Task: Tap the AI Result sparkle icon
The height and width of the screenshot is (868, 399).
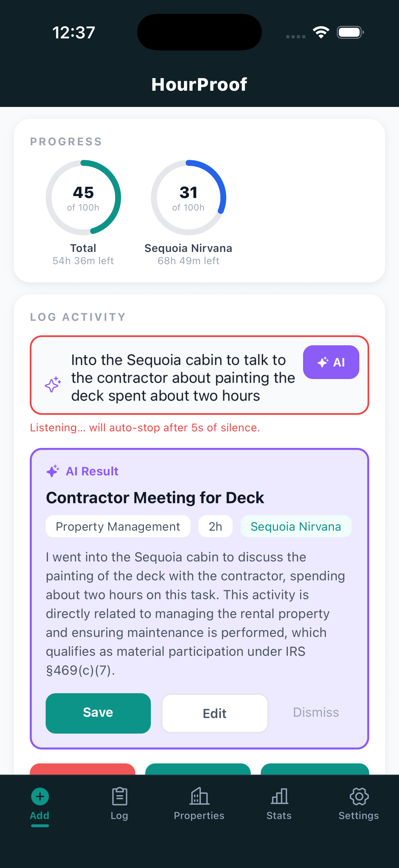Action: point(53,471)
